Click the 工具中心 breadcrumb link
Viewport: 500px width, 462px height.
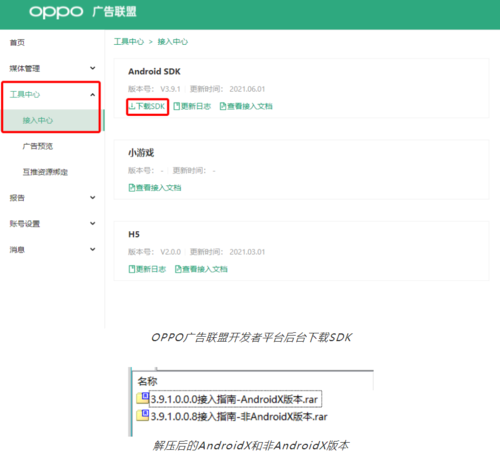coord(129,42)
